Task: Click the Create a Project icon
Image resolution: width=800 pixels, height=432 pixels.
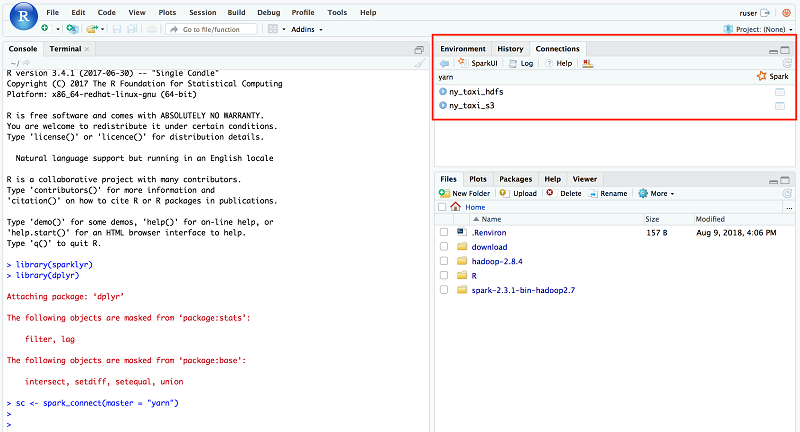Action: tap(72, 29)
